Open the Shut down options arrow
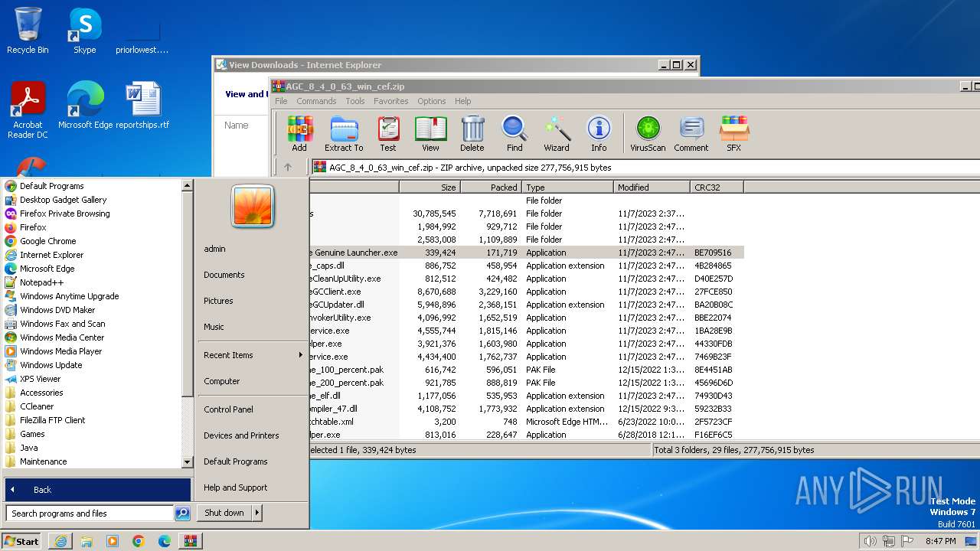The height and width of the screenshot is (551, 980). click(257, 513)
